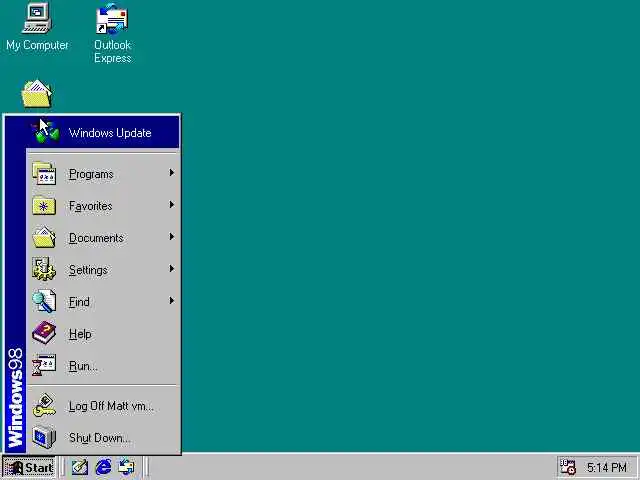Expand the Documents submenu arrow
The image size is (640, 480).
point(172,237)
